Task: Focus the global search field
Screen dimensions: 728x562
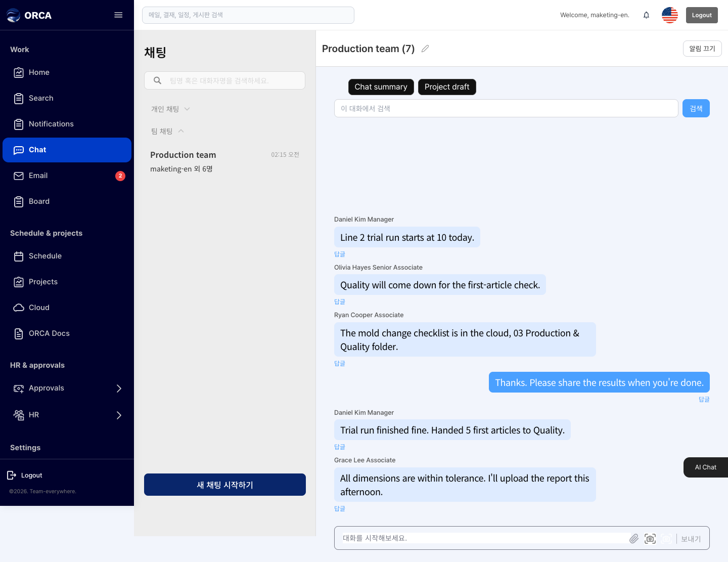Action: (248, 15)
